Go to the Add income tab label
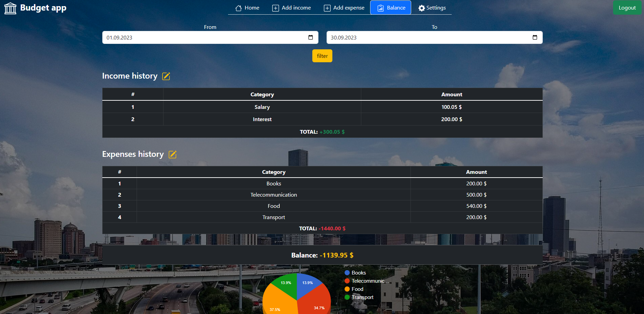The image size is (644, 314). tap(296, 8)
